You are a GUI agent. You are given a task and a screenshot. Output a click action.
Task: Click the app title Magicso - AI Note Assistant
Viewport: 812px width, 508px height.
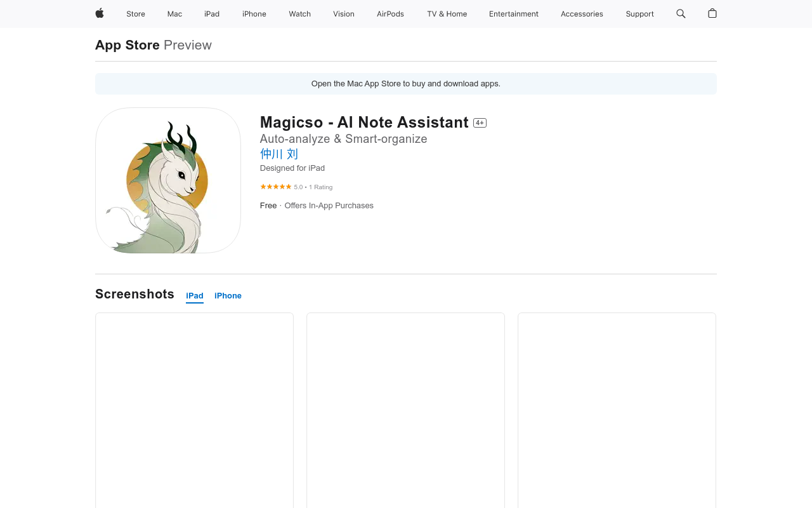click(364, 123)
